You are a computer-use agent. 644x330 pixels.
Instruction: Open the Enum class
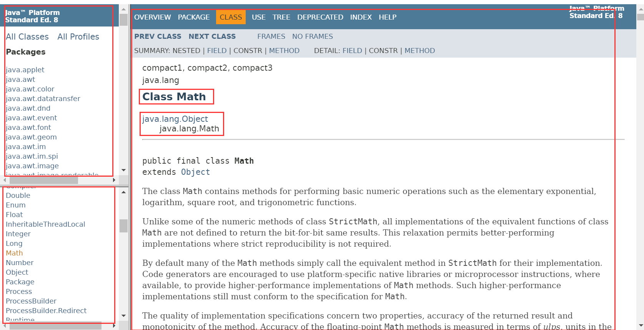point(16,205)
